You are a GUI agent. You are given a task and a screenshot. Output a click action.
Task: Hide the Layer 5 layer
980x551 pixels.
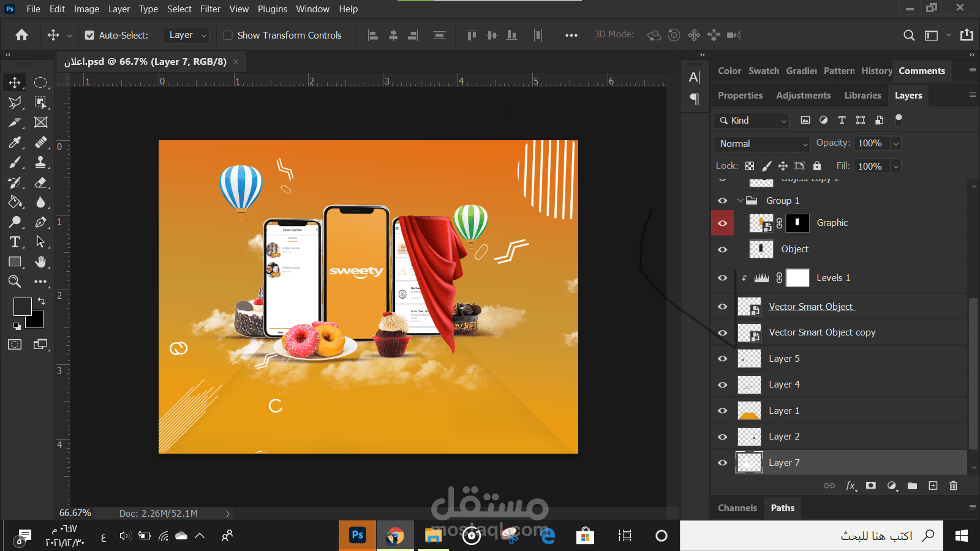click(723, 359)
